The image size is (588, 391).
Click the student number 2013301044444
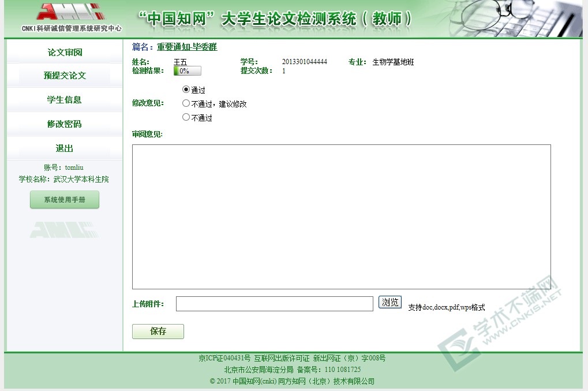pos(305,62)
